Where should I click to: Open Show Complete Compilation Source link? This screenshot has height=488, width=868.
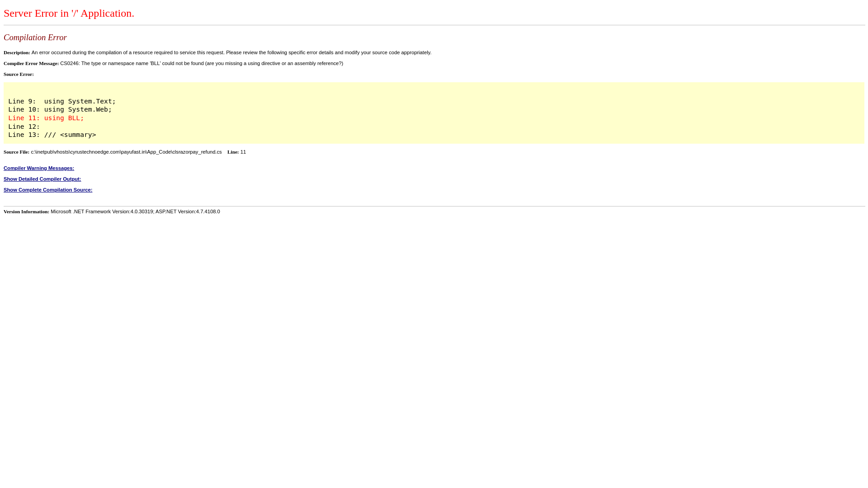(x=48, y=190)
